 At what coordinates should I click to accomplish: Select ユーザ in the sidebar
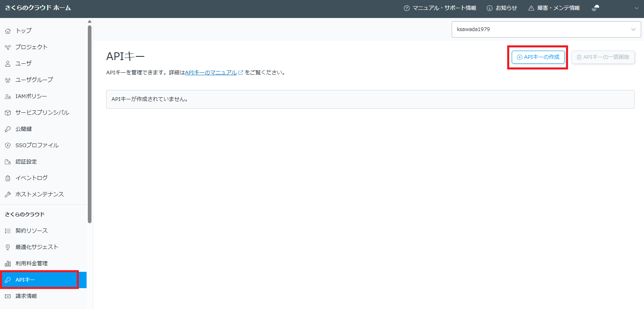(43, 63)
